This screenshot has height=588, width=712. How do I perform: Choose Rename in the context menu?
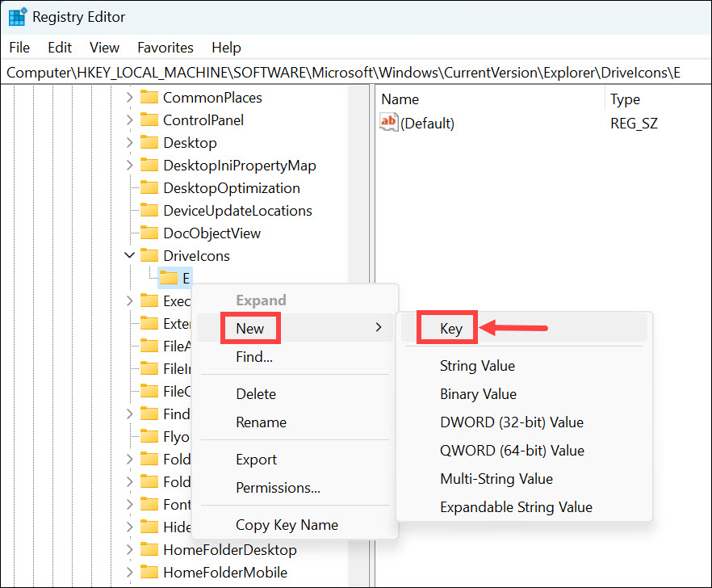pyautogui.click(x=295, y=422)
